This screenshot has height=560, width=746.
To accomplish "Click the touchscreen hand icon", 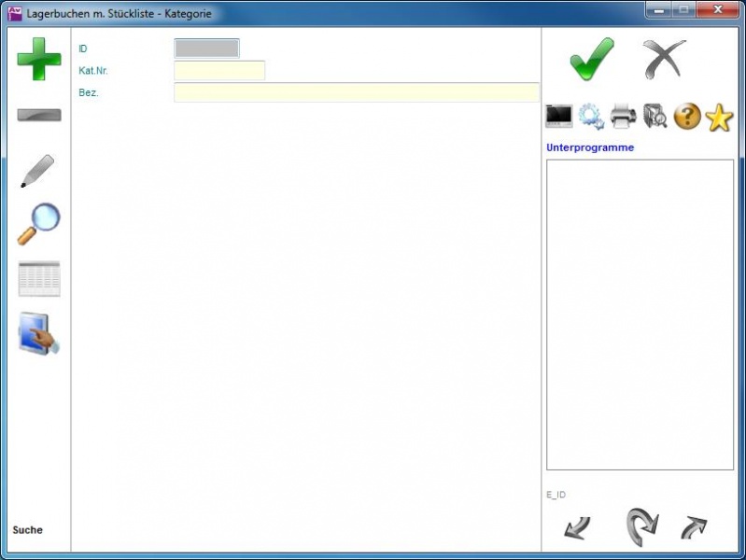I will coord(39,334).
